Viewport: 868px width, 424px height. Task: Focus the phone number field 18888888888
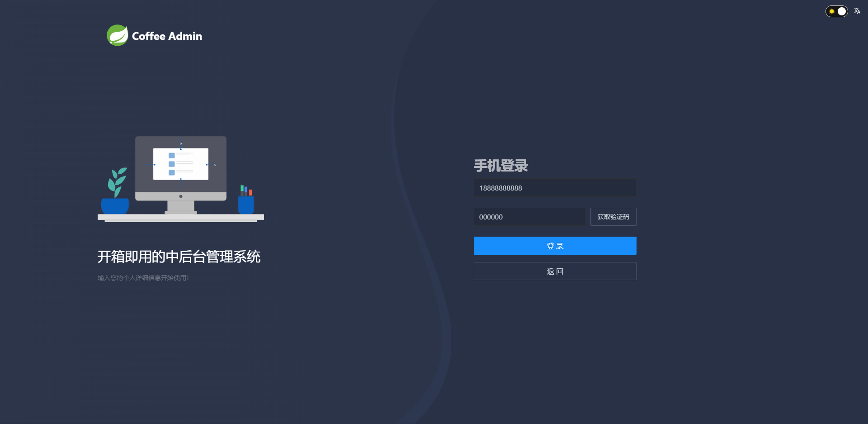pos(555,188)
